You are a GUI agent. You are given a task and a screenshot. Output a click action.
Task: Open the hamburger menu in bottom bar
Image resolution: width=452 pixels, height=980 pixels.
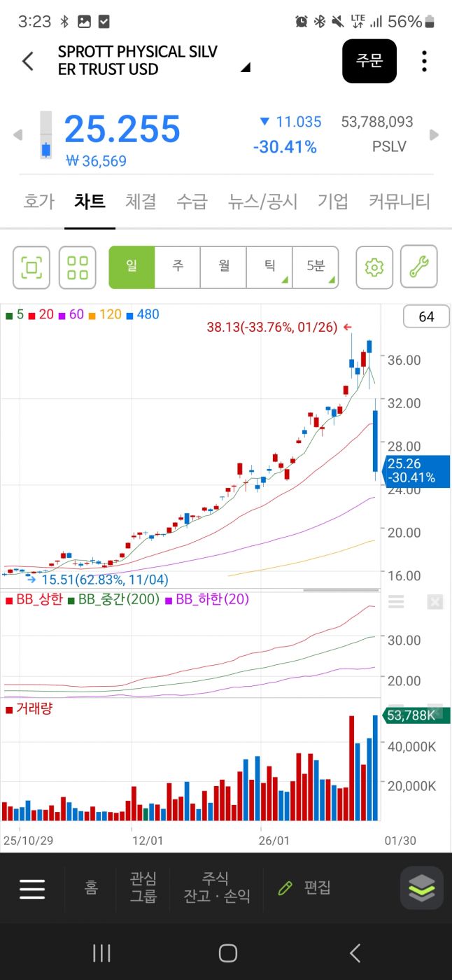[32, 888]
